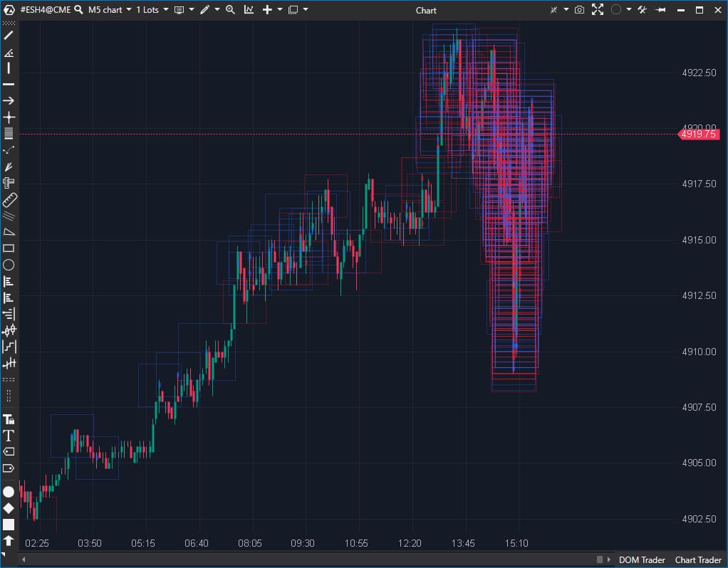Toggle the crosshair cursor tool in sidebar
728x568 pixels.
[9, 117]
